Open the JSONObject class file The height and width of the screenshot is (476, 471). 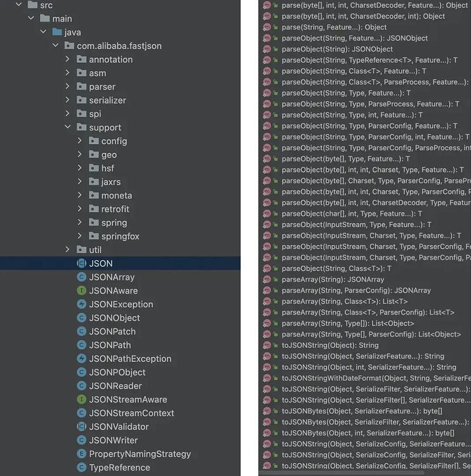114,318
